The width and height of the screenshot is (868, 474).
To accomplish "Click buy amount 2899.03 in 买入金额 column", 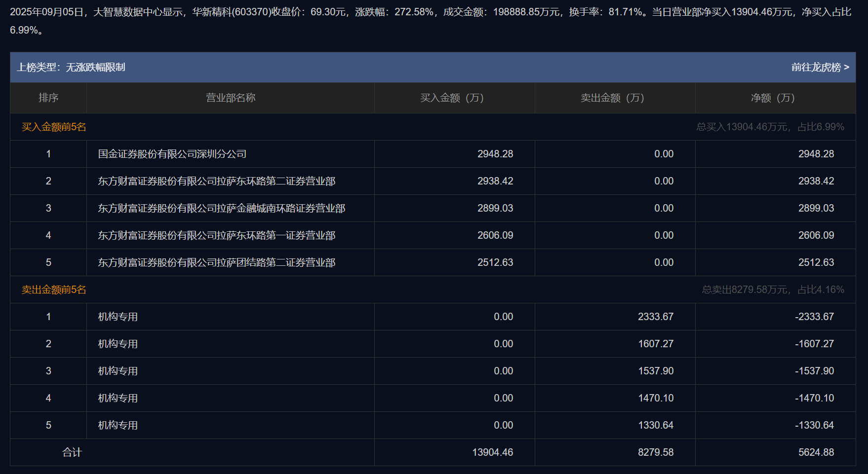I will tap(495, 208).
